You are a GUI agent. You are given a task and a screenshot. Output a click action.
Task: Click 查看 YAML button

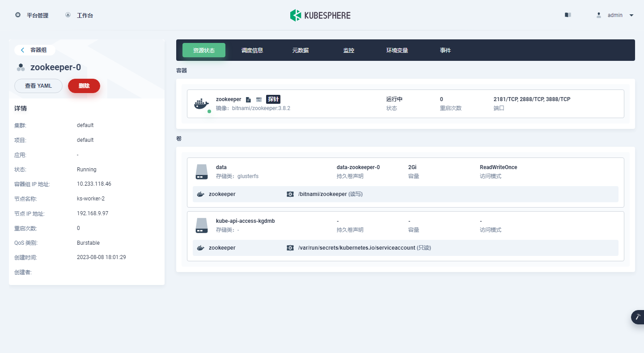(38, 86)
